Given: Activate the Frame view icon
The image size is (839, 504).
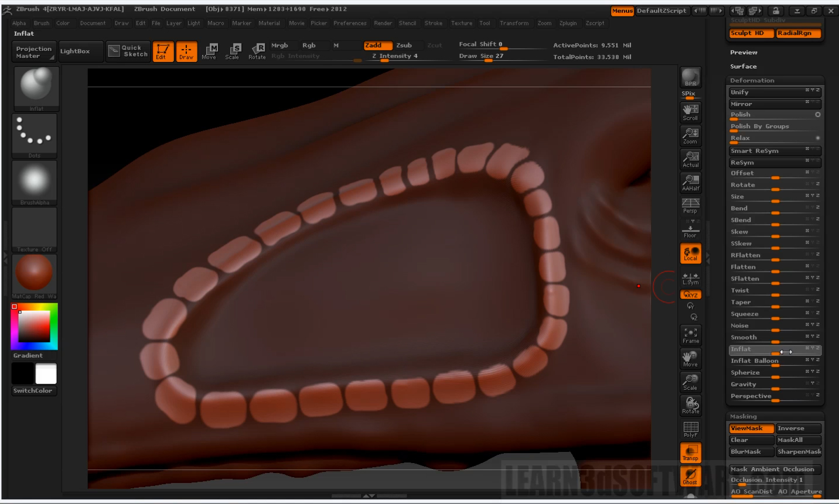Looking at the screenshot, I should tap(690, 335).
